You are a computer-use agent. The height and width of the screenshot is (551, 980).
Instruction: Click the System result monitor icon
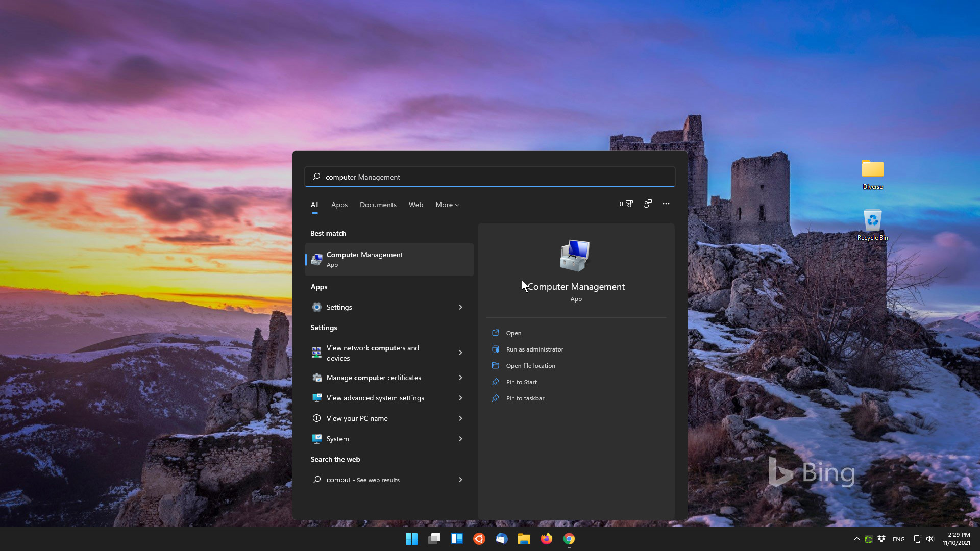tap(317, 439)
